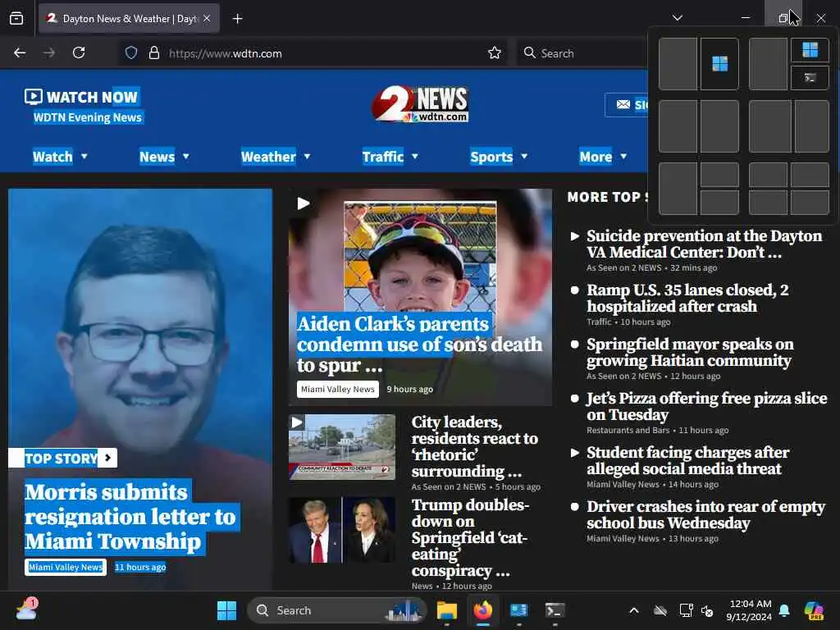840x630 pixels.
Task: Open Aiden Clark's parents condemn headline
Action: (x=419, y=345)
